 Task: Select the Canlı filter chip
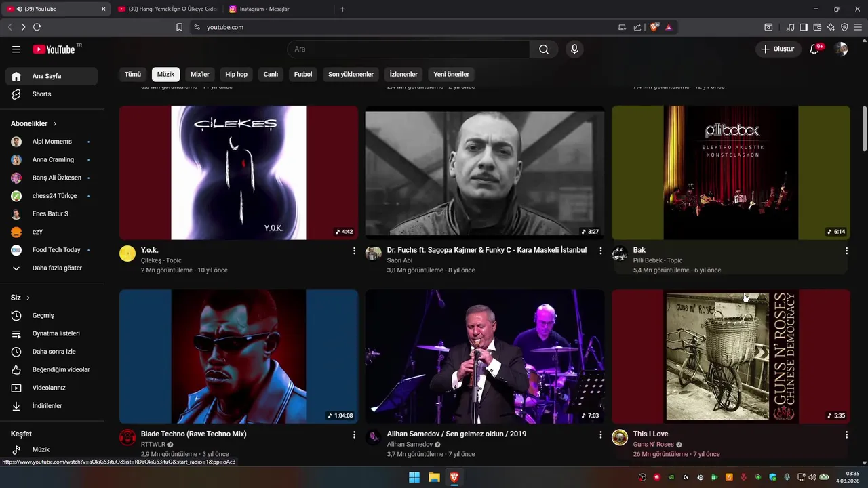pyautogui.click(x=271, y=75)
